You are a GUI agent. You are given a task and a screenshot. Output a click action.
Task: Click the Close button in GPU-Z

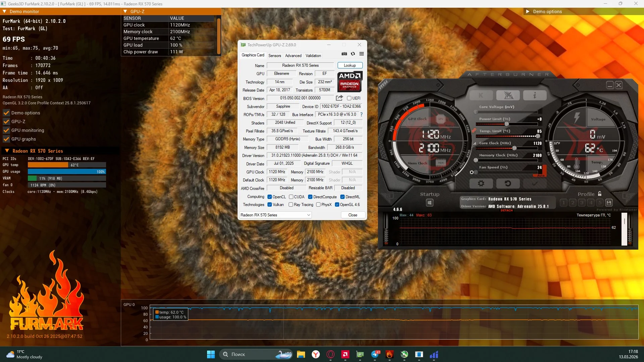click(x=353, y=215)
